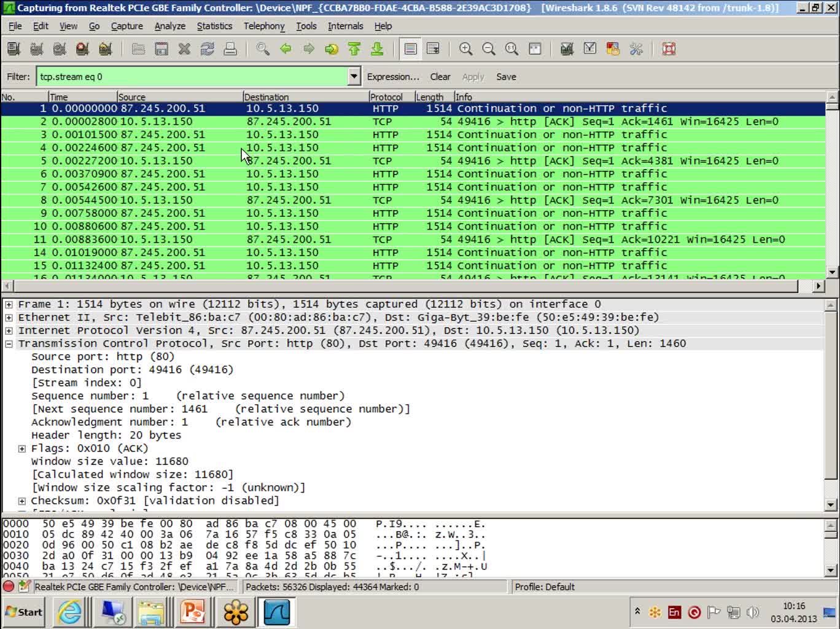Toggle auto scroll in live capture
Viewport: 840px width, 629px height.
point(433,49)
